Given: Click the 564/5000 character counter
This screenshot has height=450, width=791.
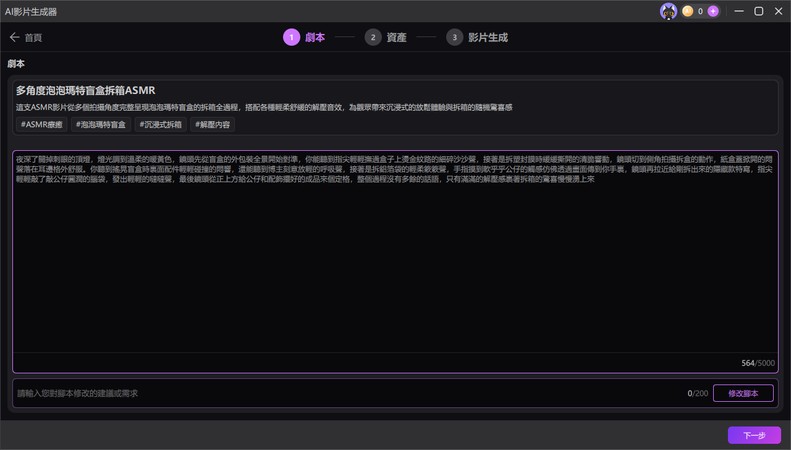Looking at the screenshot, I should 758,363.
